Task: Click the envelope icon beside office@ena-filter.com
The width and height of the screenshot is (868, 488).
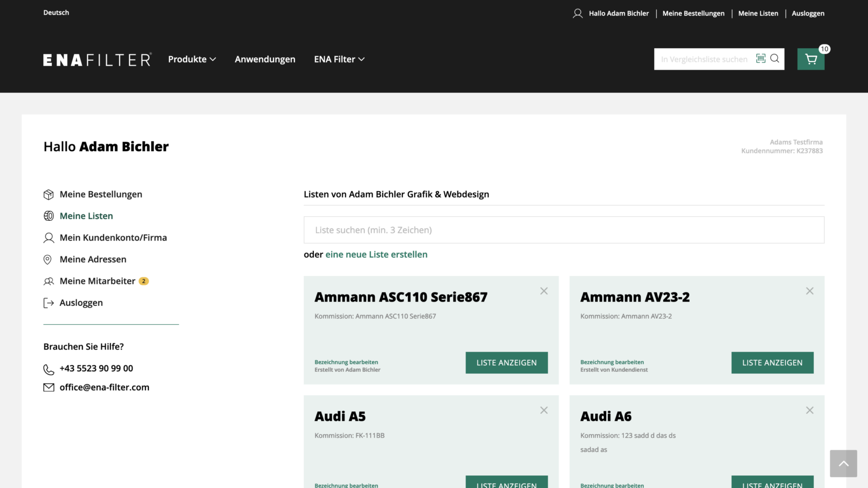Action: (49, 387)
